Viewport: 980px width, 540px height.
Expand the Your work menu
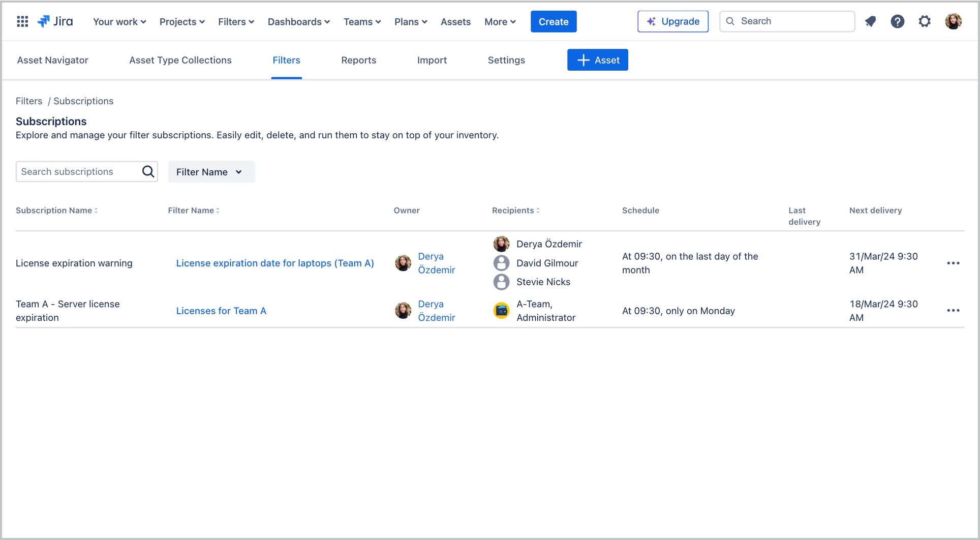[x=119, y=22]
